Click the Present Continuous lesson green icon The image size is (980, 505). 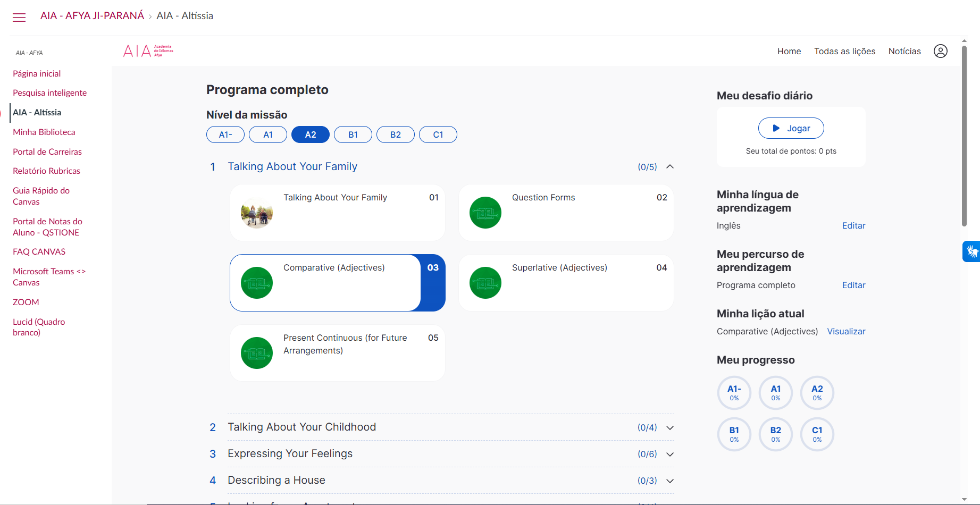[x=257, y=353]
